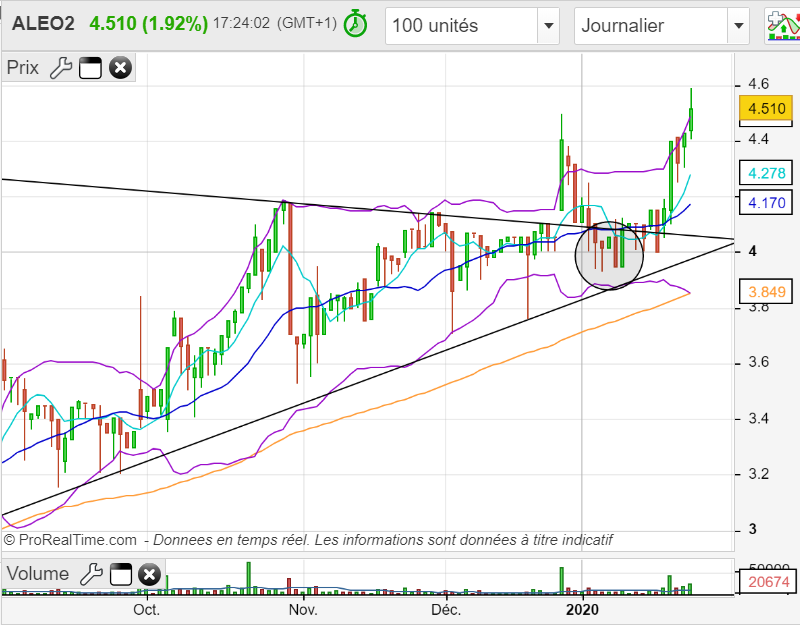Click the 3.6 price axis label

point(758,362)
